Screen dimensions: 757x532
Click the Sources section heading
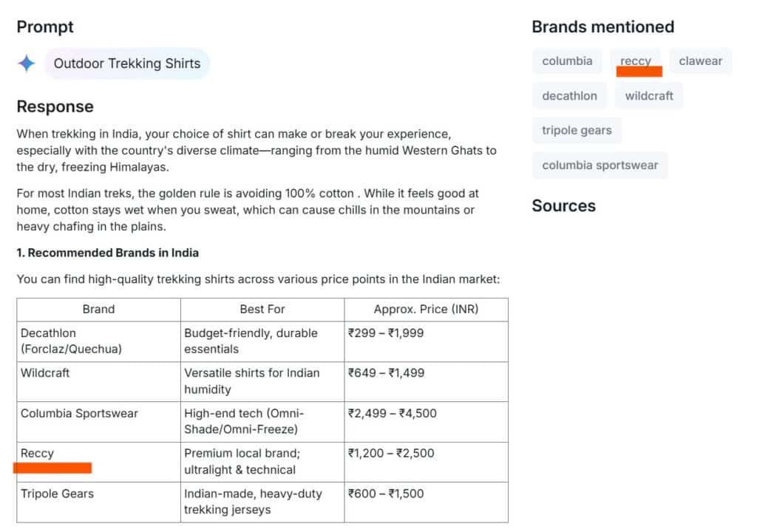tap(564, 206)
